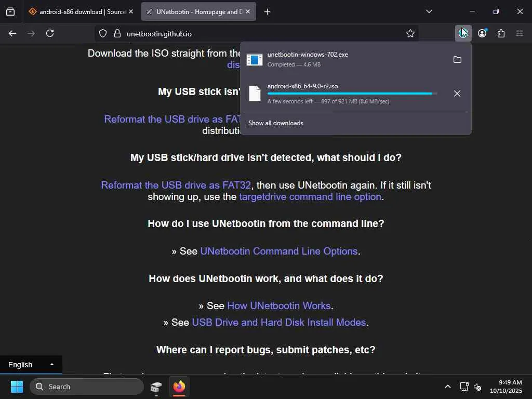Click the Firefox downloads toolbar icon

pos(463,33)
